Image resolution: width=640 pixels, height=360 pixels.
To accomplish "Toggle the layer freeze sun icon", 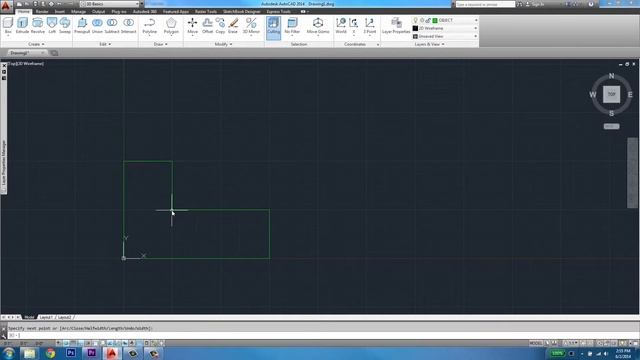I will point(422,20).
